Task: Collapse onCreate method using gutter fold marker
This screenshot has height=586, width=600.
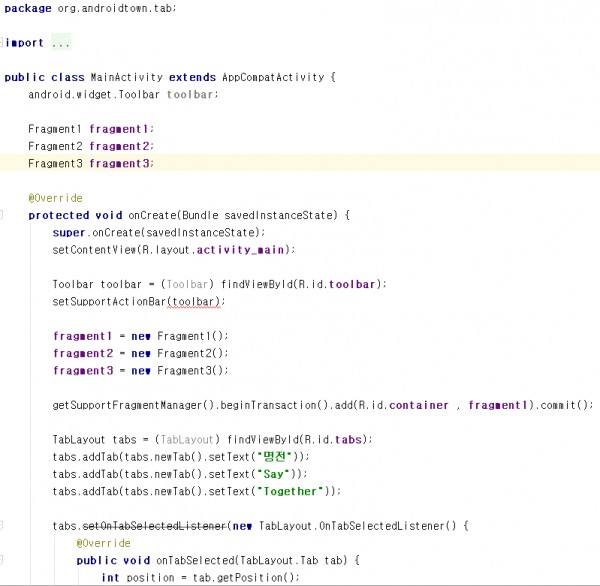Action: coord(1,215)
